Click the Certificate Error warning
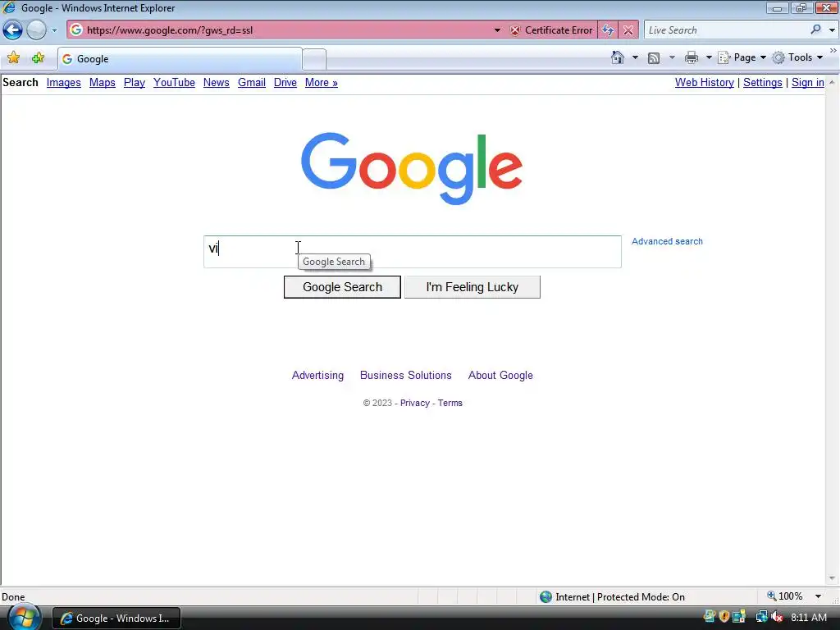The height and width of the screenshot is (630, 840). pos(551,30)
